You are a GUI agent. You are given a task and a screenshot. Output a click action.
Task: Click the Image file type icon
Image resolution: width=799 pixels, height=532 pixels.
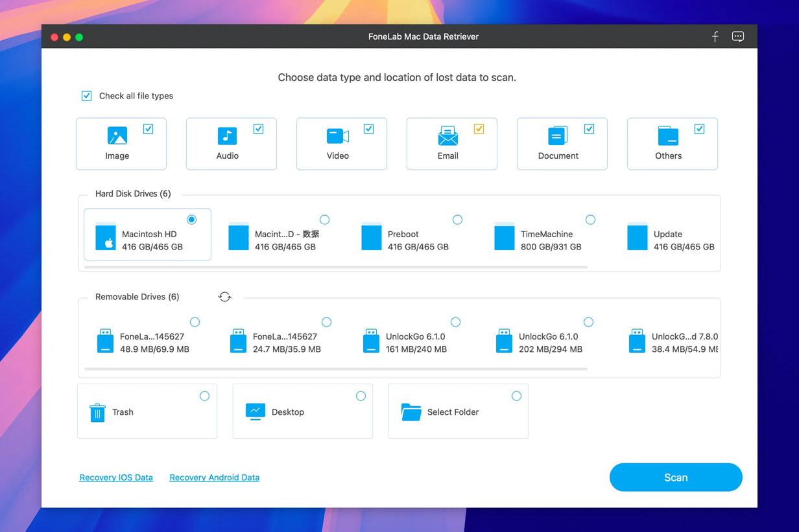point(117,136)
